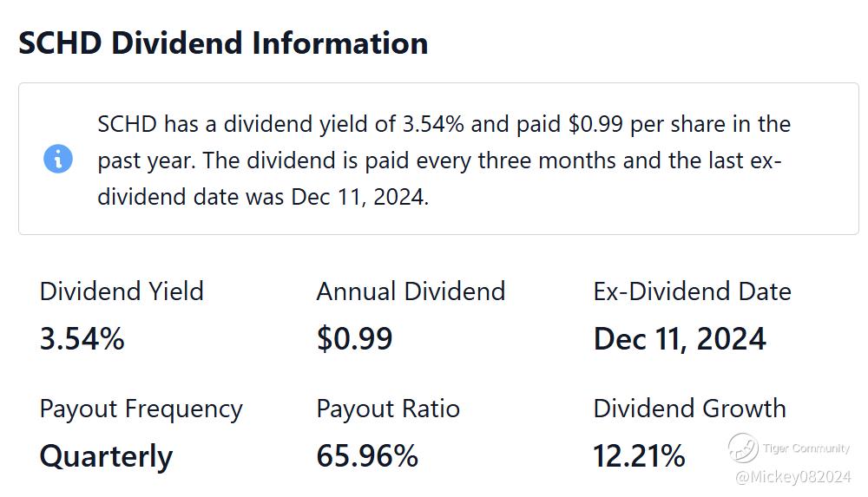This screenshot has height=497, width=868.
Task: Select the Annual Dividend label
Action: pos(411,291)
